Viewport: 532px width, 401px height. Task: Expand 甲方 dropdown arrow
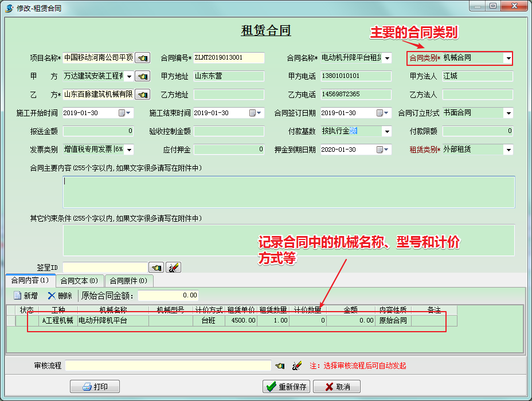[129, 76]
